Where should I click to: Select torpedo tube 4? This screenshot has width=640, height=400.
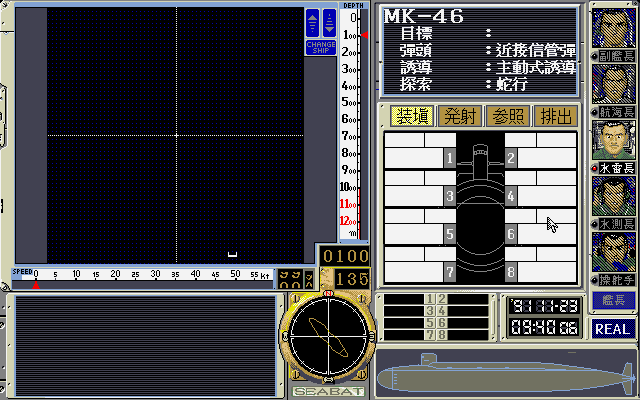[511, 196]
